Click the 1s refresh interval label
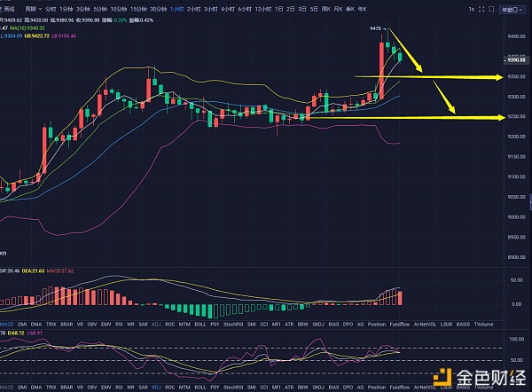Screen dimensions: 532x392 click(472, 9)
